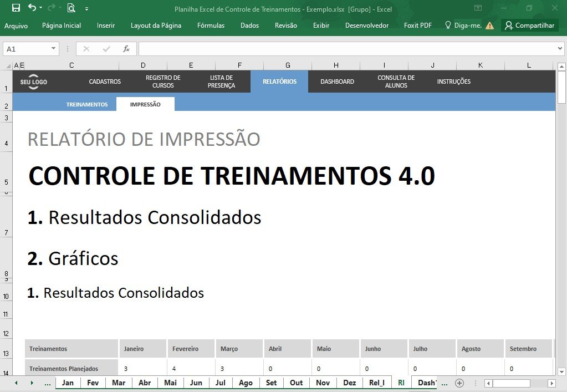The width and height of the screenshot is (567, 392).
Task: Click the Ribbon Display Options icon
Action: click(x=478, y=8)
